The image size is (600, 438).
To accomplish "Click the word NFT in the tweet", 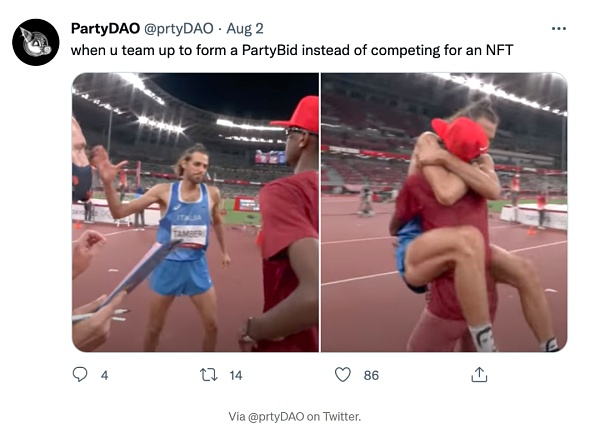I will pos(498,48).
